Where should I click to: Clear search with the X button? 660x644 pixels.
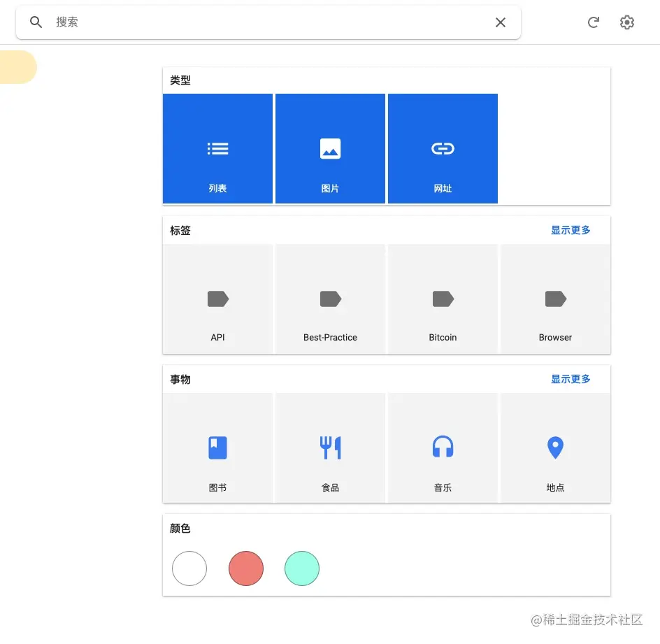(500, 22)
